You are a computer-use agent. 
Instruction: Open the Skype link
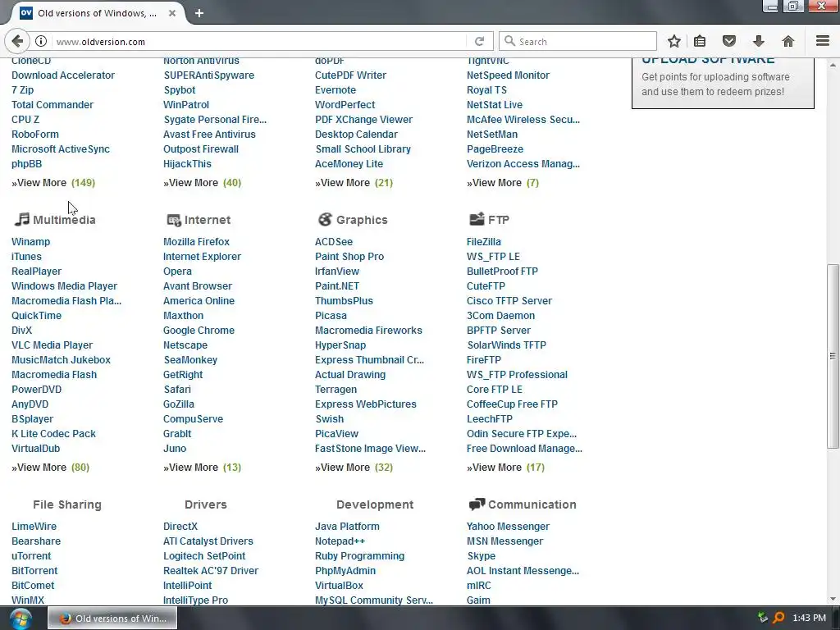click(481, 556)
